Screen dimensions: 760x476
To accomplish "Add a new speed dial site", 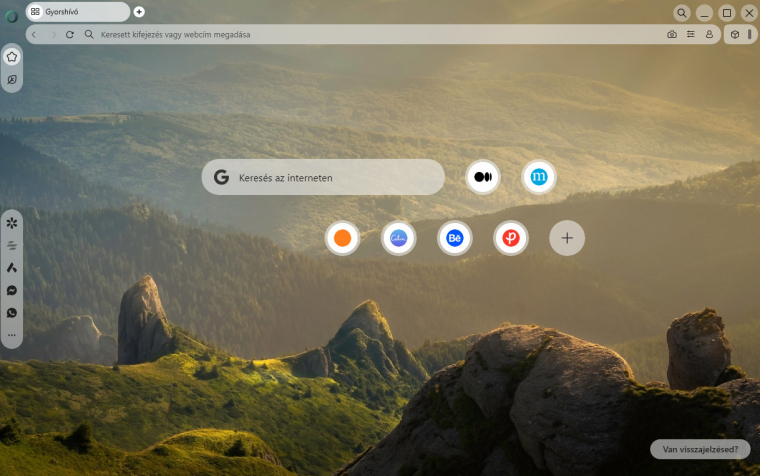I will (567, 238).
